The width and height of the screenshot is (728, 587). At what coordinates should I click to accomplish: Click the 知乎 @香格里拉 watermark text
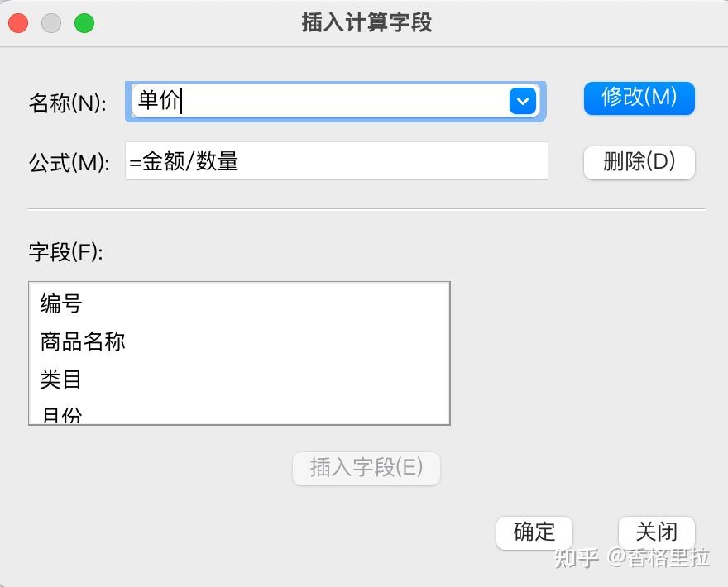[632, 557]
